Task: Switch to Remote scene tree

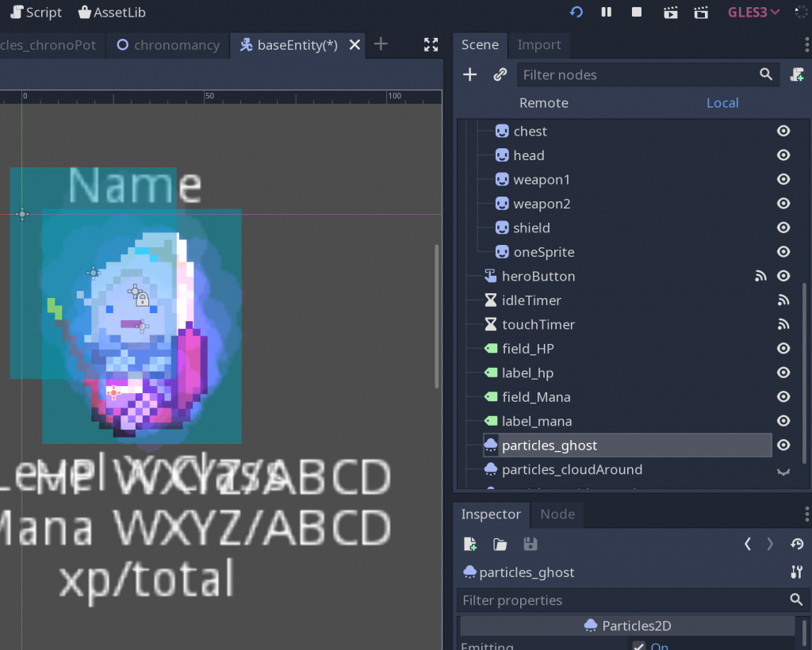Action: 543,103
